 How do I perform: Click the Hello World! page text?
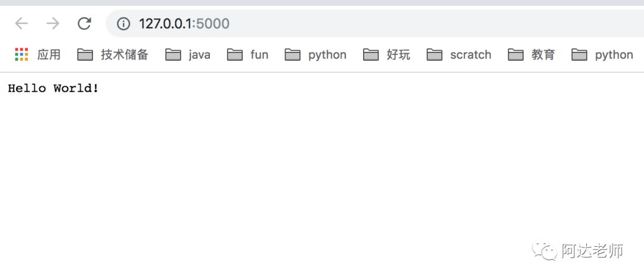54,88
